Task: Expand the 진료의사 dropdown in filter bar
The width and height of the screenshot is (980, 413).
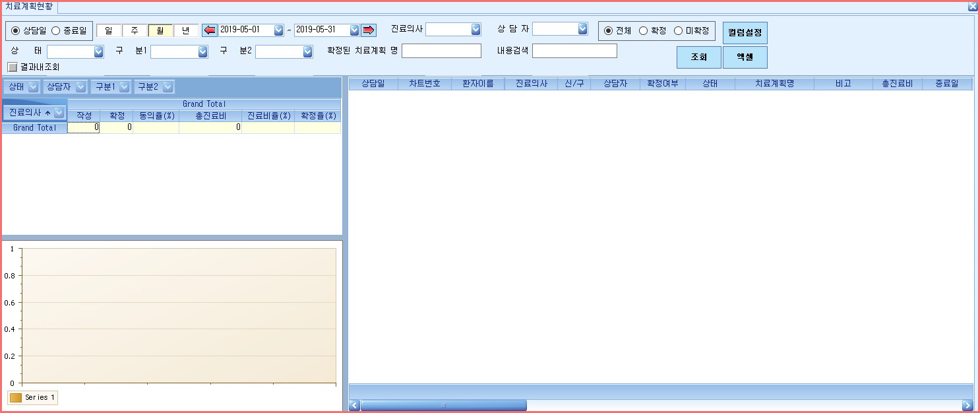Action: (x=476, y=29)
